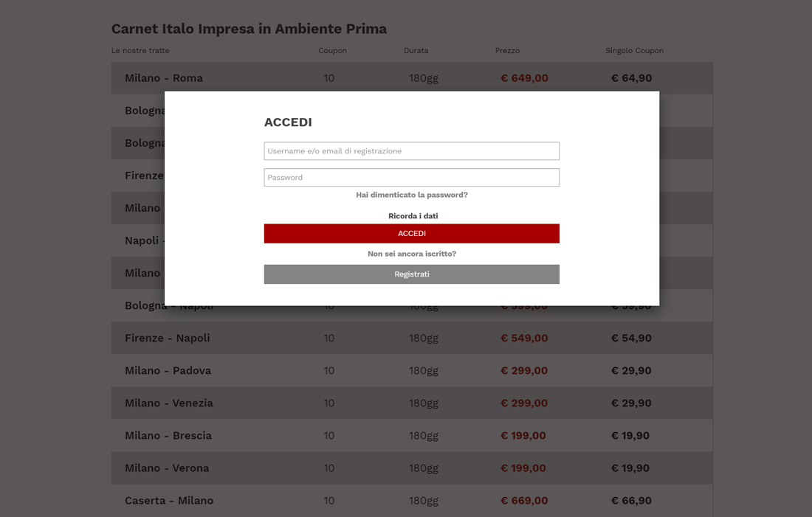
Task: Click the € 649,00 price for Milano - Roma
Action: [524, 78]
